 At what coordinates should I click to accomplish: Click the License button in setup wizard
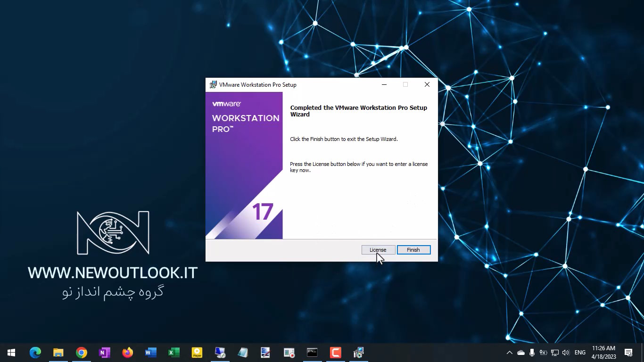pos(378,250)
